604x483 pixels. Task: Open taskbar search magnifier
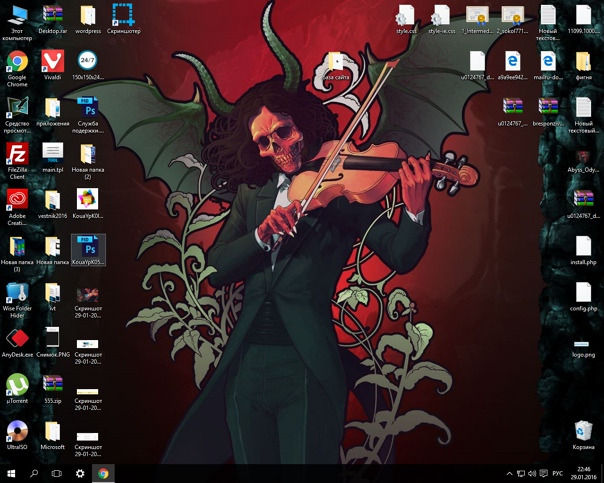click(34, 473)
